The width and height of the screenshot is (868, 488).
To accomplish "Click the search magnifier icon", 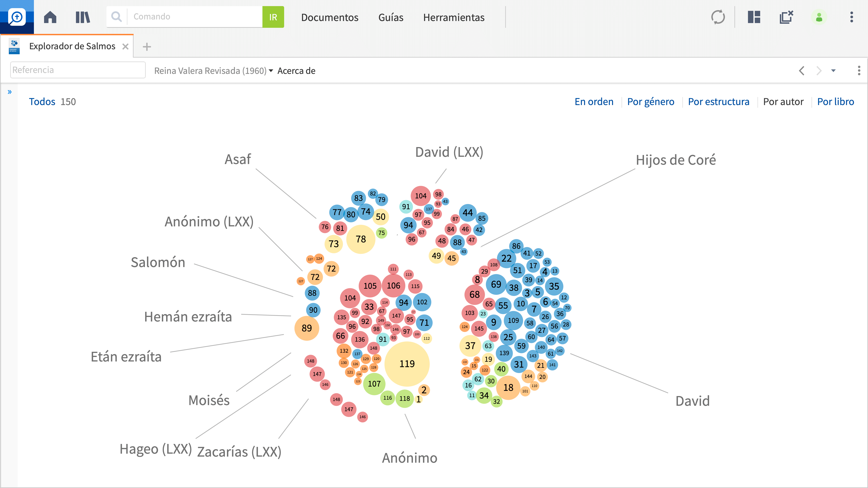I will click(116, 17).
